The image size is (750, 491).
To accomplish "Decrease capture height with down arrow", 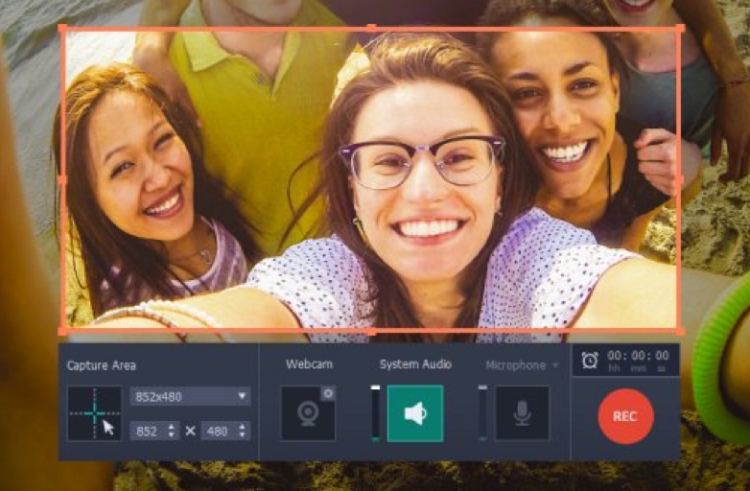I will 243,436.
